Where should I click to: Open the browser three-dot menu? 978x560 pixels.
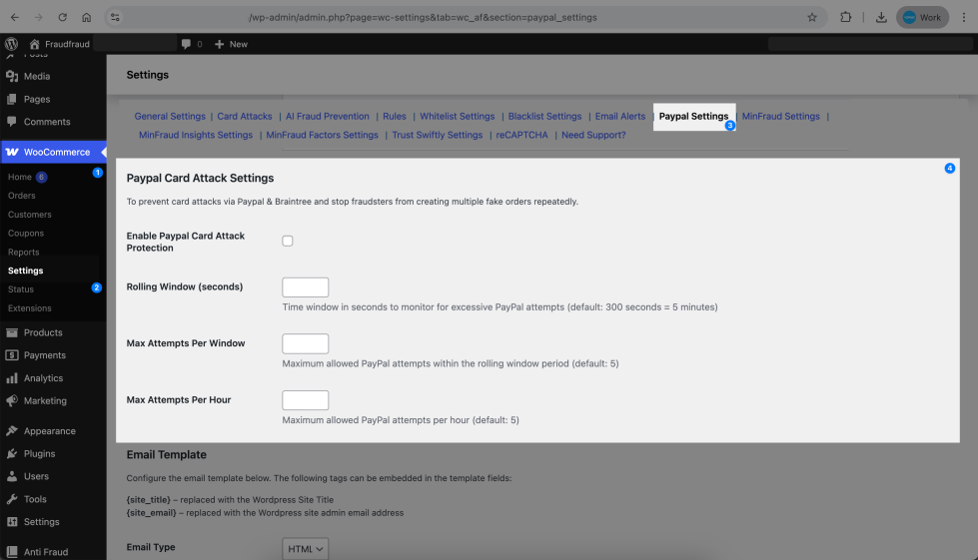(964, 17)
